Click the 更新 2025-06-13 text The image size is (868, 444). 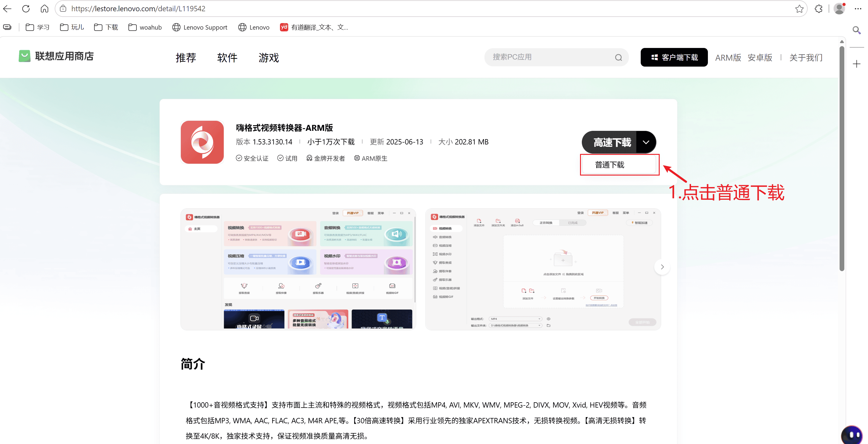click(x=396, y=142)
